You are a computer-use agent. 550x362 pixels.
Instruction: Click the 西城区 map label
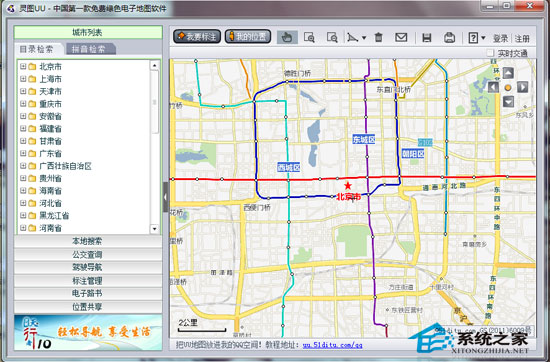pyautogui.click(x=289, y=167)
